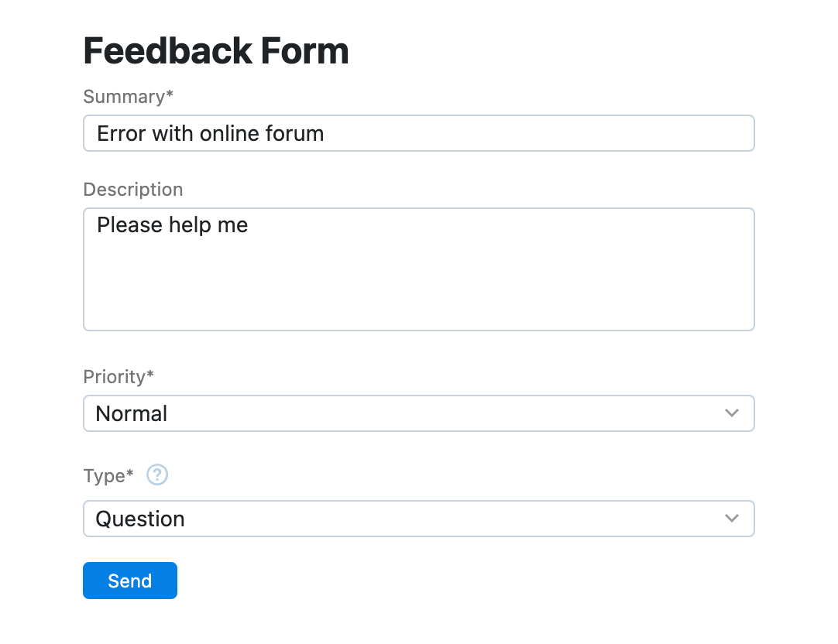
Task: Click inside the Description text area
Action: [418, 269]
